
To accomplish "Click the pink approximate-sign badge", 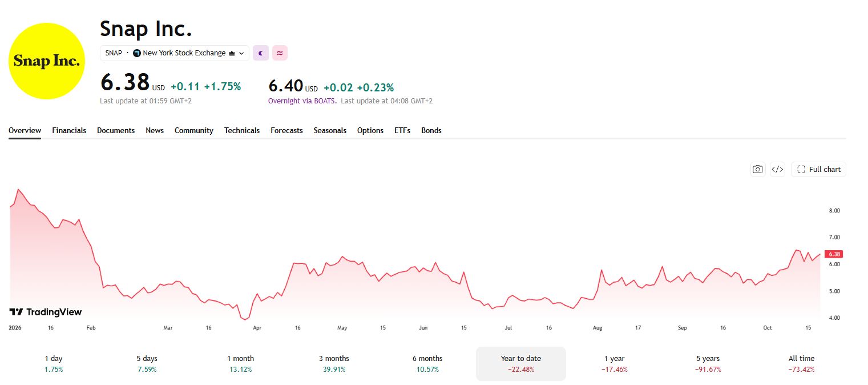I will coord(280,53).
